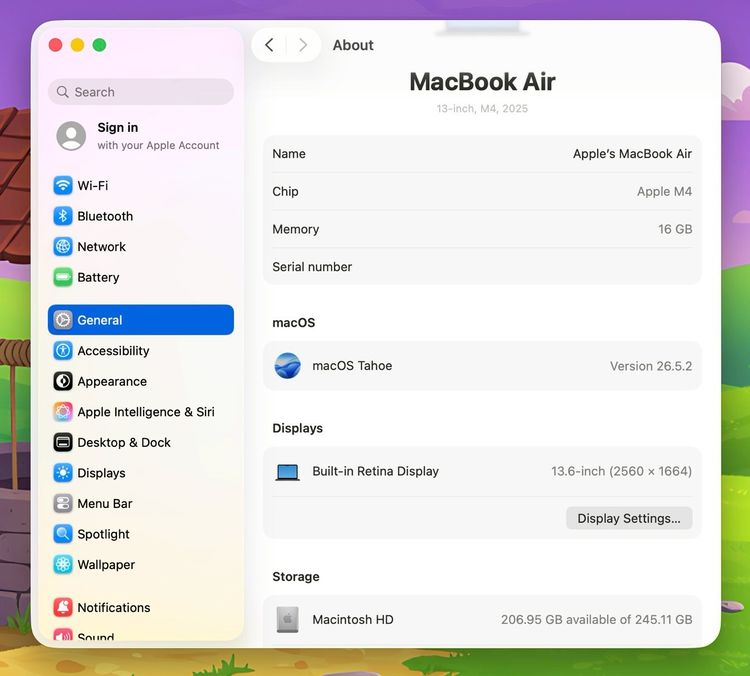Open Display Settings…
Screen dimensions: 750x676
click(x=629, y=518)
